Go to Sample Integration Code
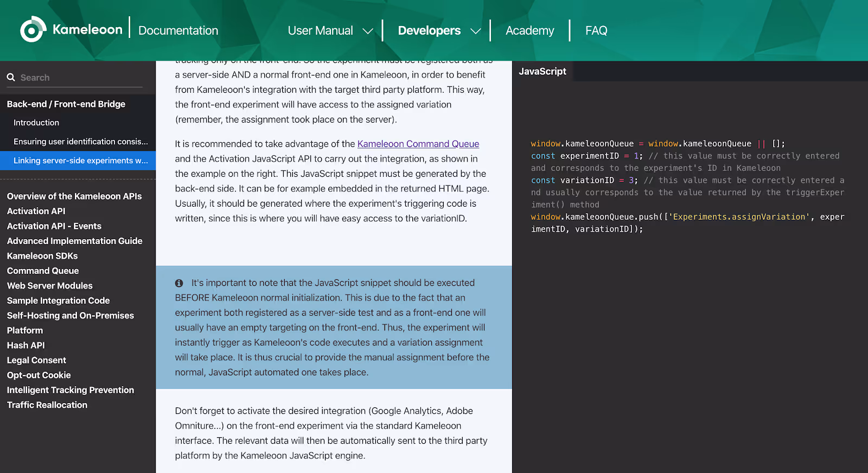Screen dimensions: 868x473 [x=59, y=301]
